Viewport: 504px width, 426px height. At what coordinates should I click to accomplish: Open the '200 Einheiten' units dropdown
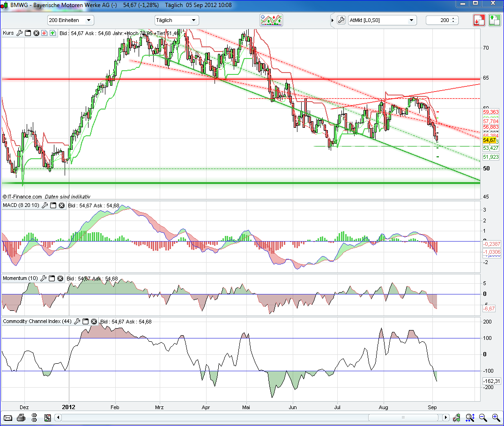click(x=70, y=20)
